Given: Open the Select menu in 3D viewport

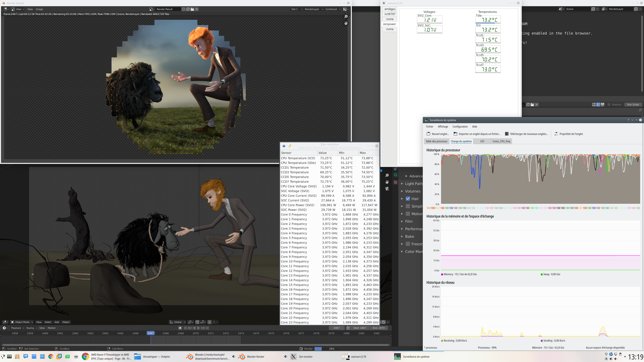Looking at the screenshot, I should [48, 322].
